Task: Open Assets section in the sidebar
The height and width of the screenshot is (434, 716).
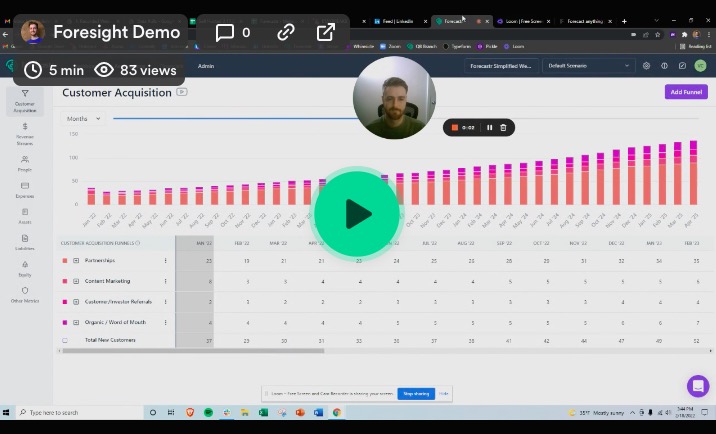Action: click(25, 216)
